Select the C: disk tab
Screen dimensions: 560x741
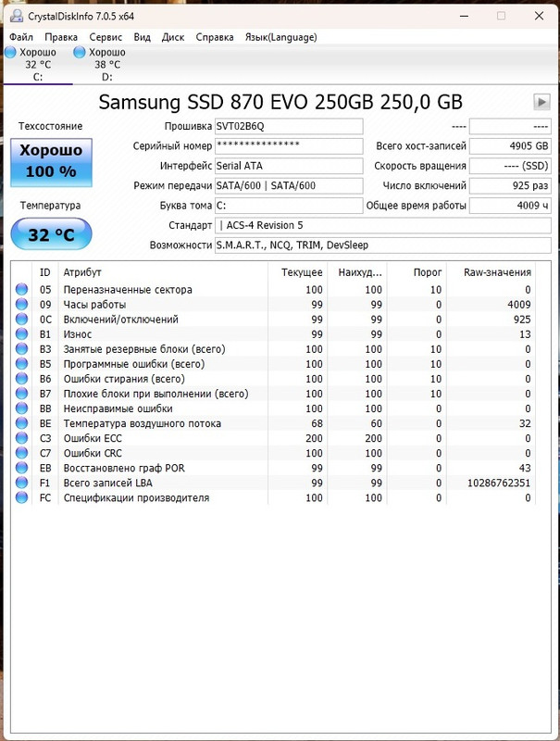coord(38,64)
